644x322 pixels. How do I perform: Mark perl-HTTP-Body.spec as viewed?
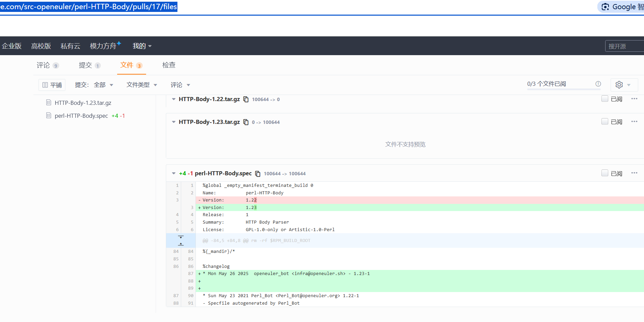[605, 173]
